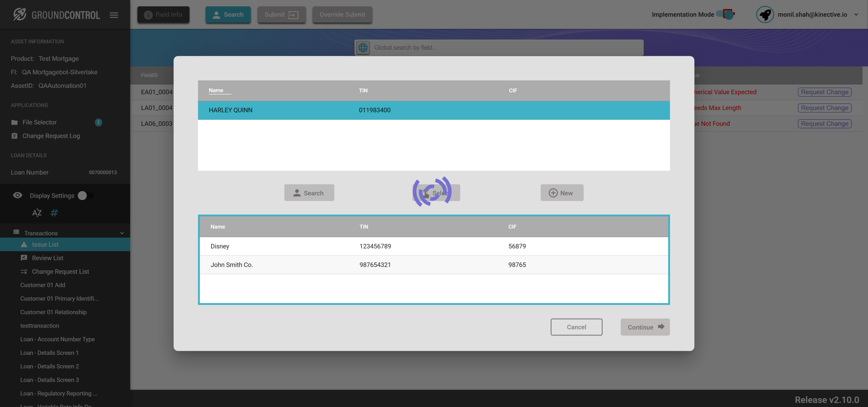Click the New button with plus icon

click(x=562, y=193)
